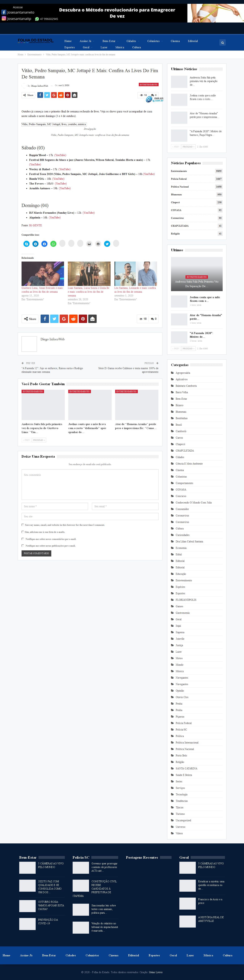Check 'Save my name, email, and website' box
The height and width of the screenshot is (980, 244).
pyautogui.click(x=22, y=525)
